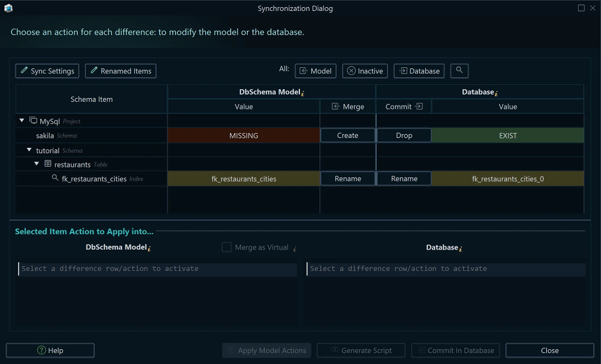Apply Model action to all differences
This screenshot has width=601, height=364.
click(315, 71)
